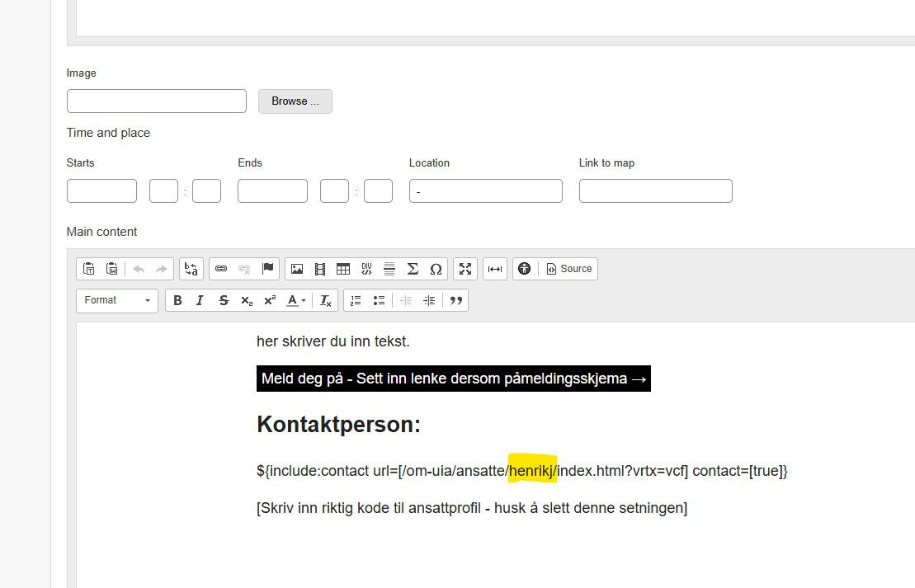Screen dimensions: 915x588
Task: Click the Starts hour field
Action: pos(164,191)
